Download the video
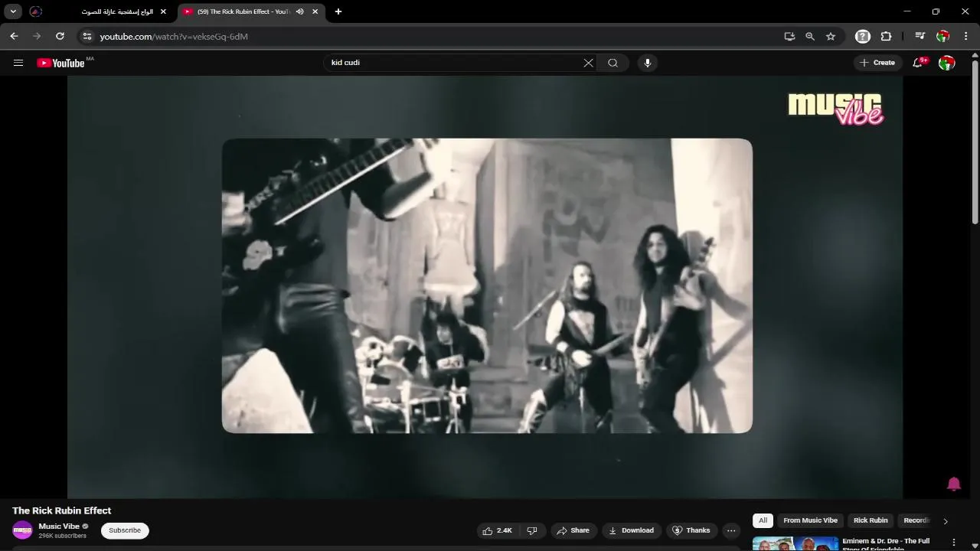The width and height of the screenshot is (980, 551). pyautogui.click(x=632, y=530)
